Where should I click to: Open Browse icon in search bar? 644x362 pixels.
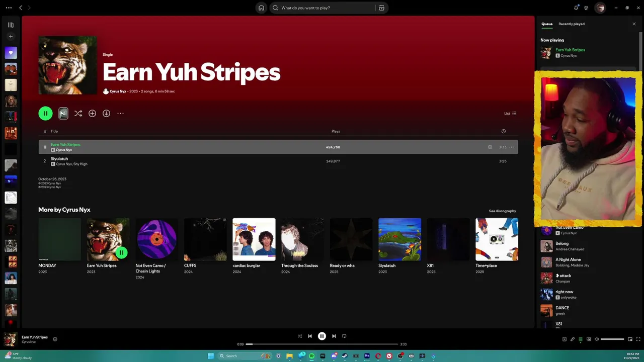[x=381, y=8]
